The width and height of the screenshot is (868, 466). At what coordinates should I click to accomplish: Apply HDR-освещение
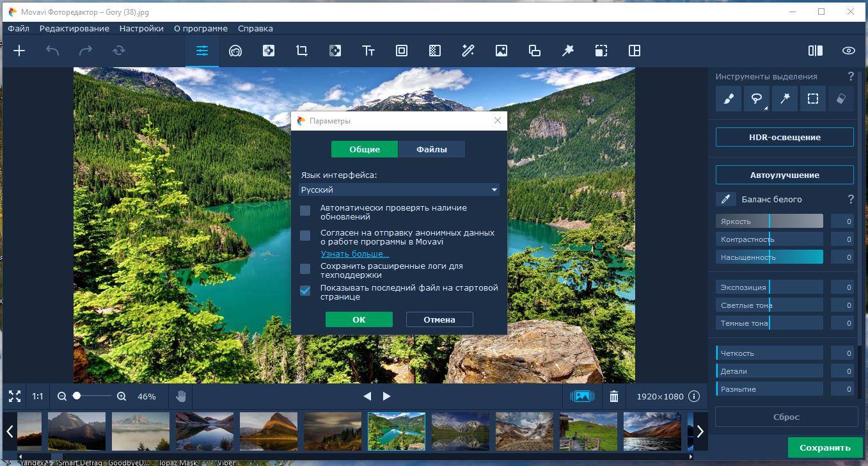tap(784, 137)
